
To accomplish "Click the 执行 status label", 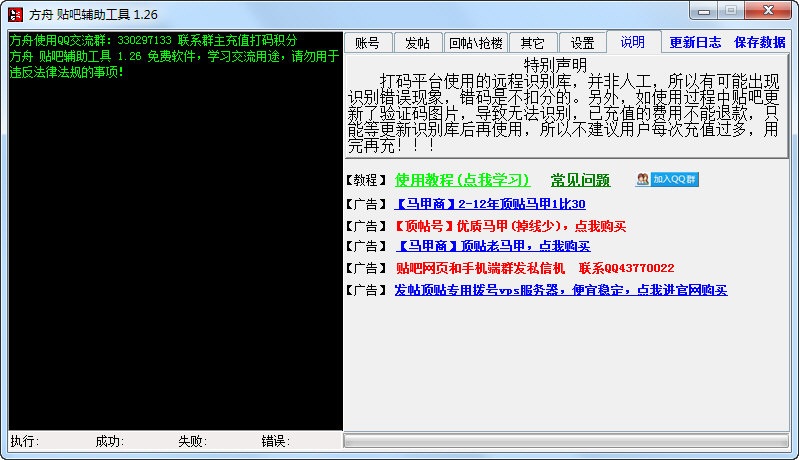I will click(25, 441).
